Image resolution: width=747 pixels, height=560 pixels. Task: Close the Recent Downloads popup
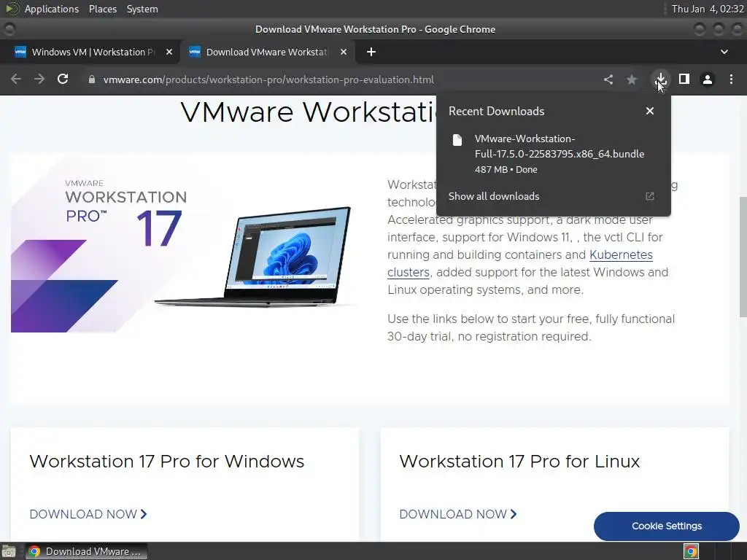click(x=650, y=111)
